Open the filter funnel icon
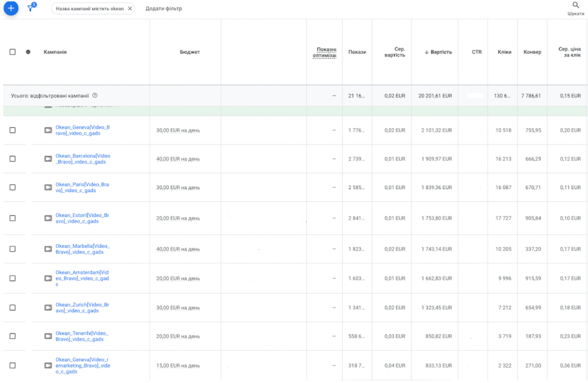Viewport: 588px width, 383px height. point(32,8)
